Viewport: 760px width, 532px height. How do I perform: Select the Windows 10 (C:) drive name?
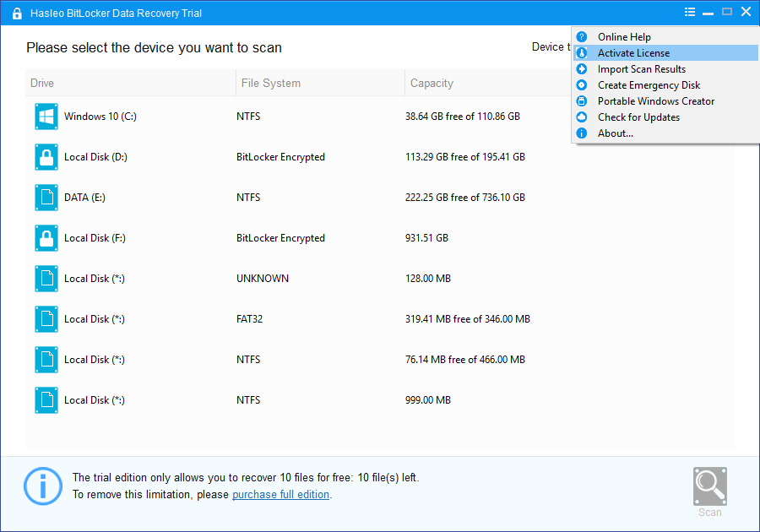[x=100, y=117]
